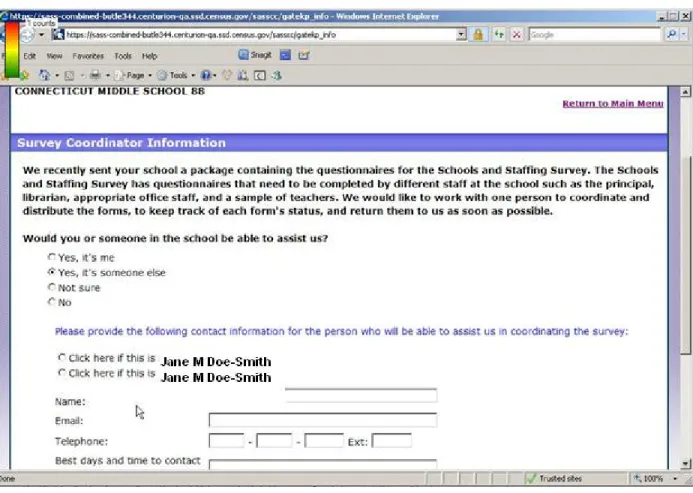Image resolution: width=693 pixels, height=493 pixels.
Task: Click the Snagit edit icon with pencil
Action: click(x=304, y=55)
